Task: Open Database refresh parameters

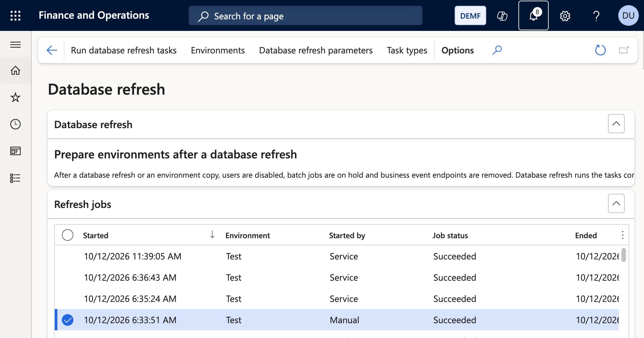Action: pyautogui.click(x=316, y=50)
